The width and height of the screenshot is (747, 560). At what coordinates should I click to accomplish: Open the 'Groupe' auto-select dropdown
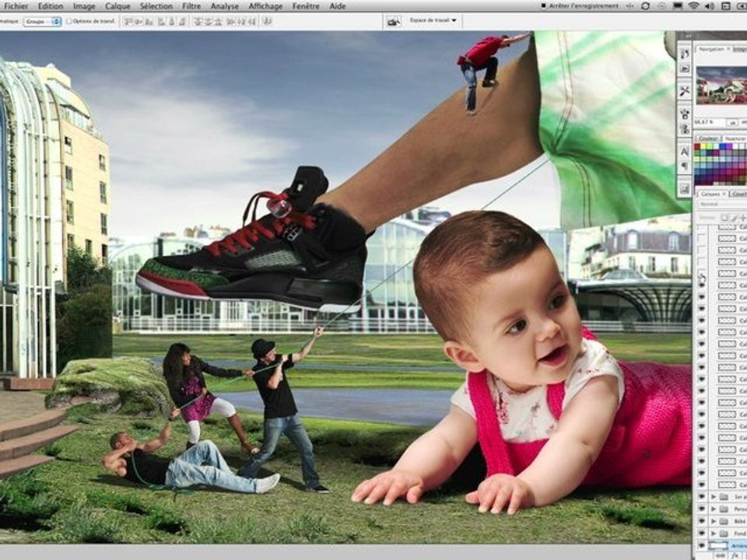pos(42,22)
